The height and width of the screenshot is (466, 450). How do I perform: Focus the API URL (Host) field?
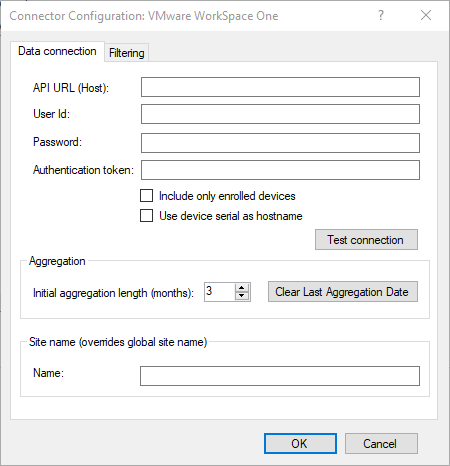pos(280,87)
